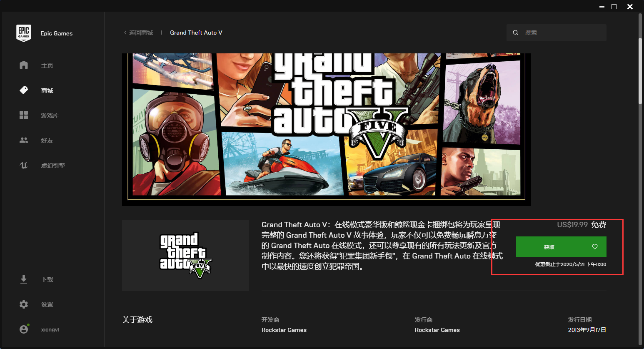Open the Library grid icon

click(24, 115)
